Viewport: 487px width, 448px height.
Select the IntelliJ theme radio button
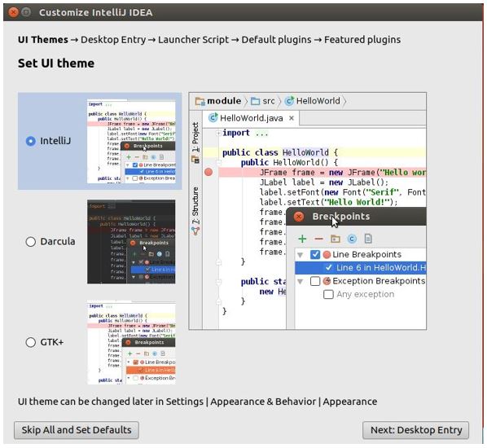tap(30, 141)
